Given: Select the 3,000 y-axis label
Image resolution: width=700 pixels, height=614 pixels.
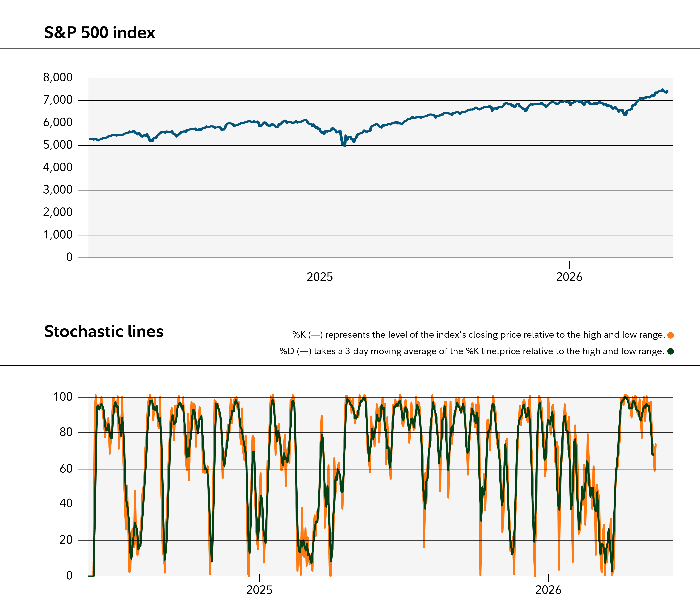Looking at the screenshot, I should pyautogui.click(x=58, y=190).
